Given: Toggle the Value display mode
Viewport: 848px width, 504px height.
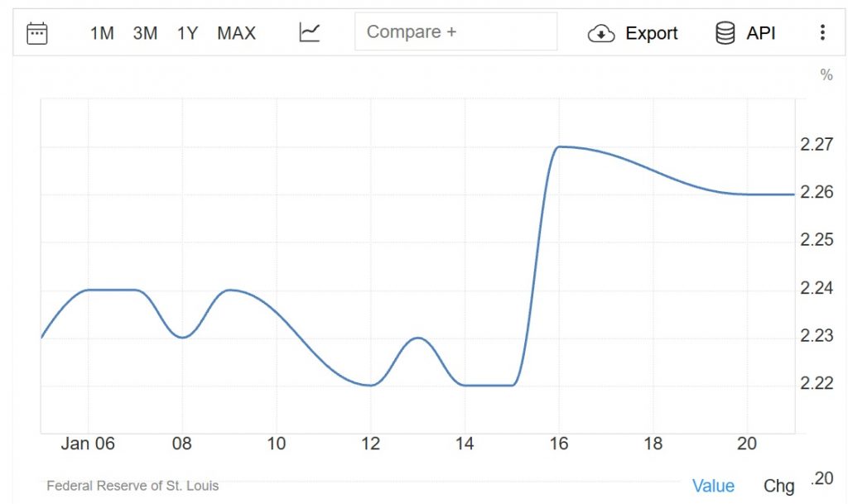Looking at the screenshot, I should pyautogui.click(x=713, y=486).
